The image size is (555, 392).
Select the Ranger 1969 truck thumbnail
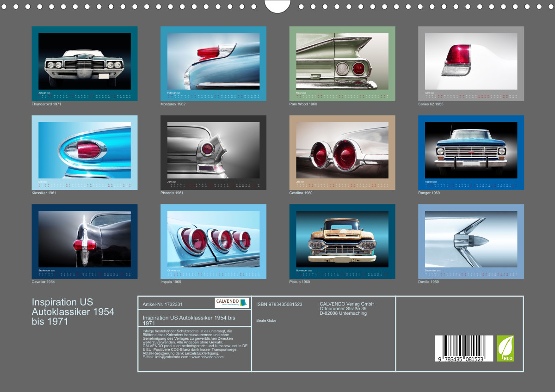pos(471,153)
